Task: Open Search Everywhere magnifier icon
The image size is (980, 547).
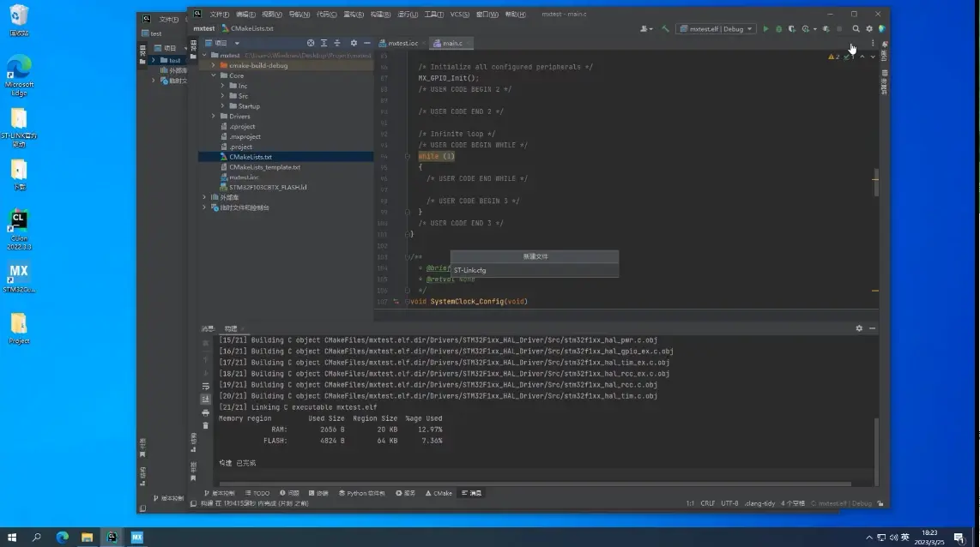Action: tap(856, 29)
